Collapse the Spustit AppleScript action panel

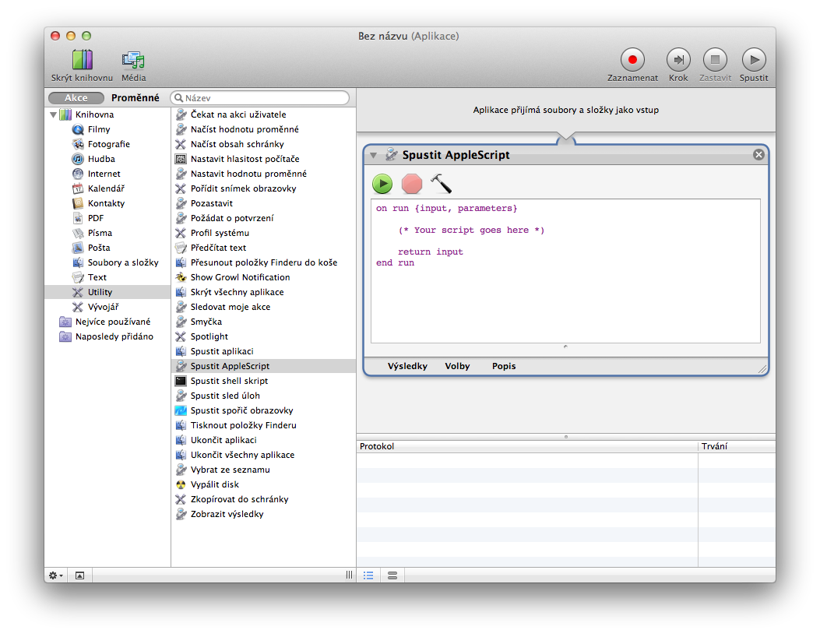[x=374, y=155]
